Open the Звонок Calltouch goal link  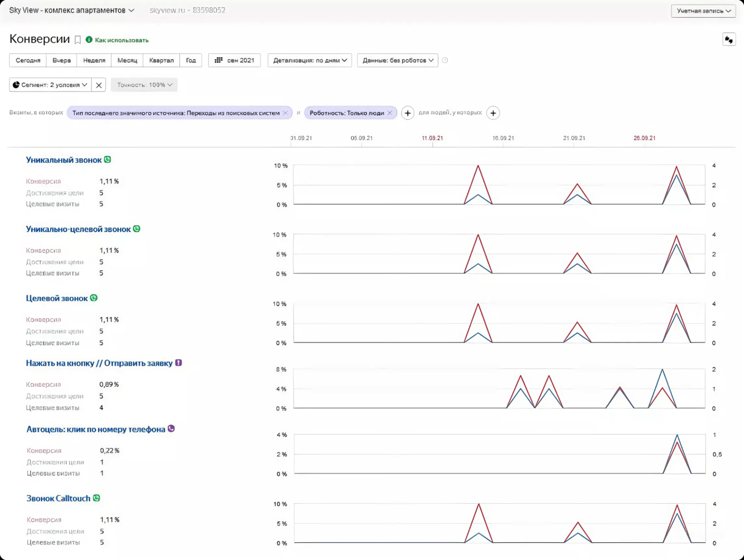pos(58,498)
